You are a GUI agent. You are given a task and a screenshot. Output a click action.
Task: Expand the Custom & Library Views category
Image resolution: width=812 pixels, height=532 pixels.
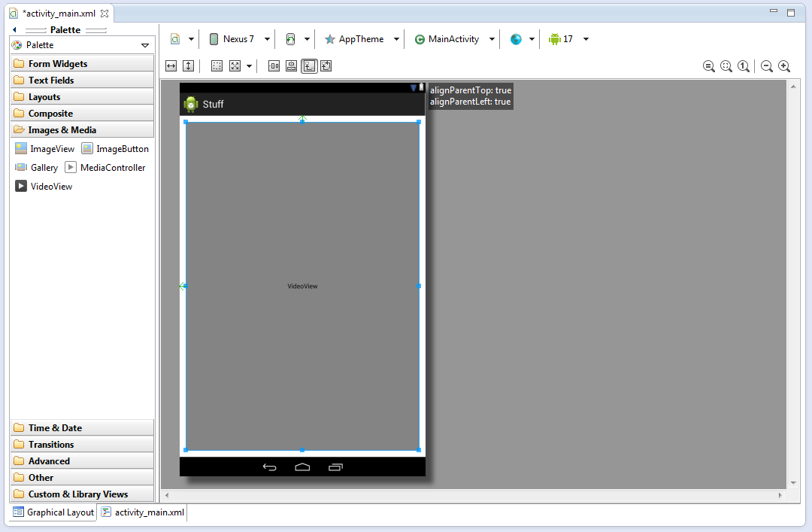coord(78,494)
